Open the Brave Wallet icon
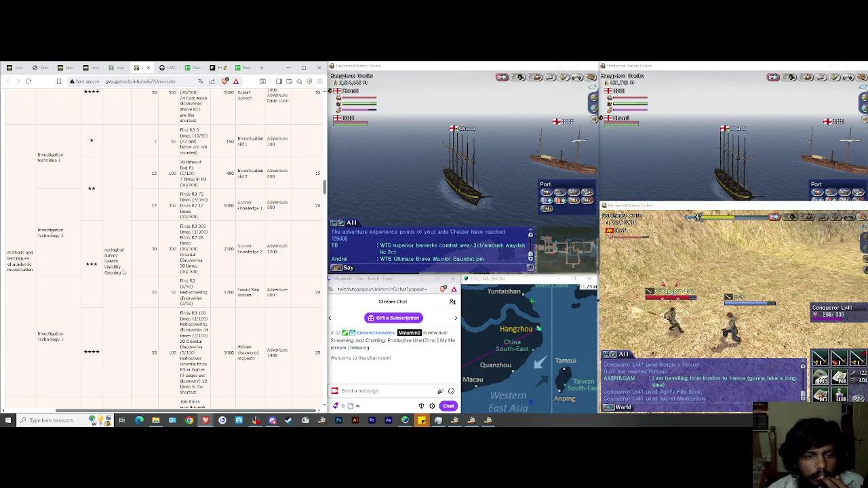The image size is (868, 488). tap(289, 81)
